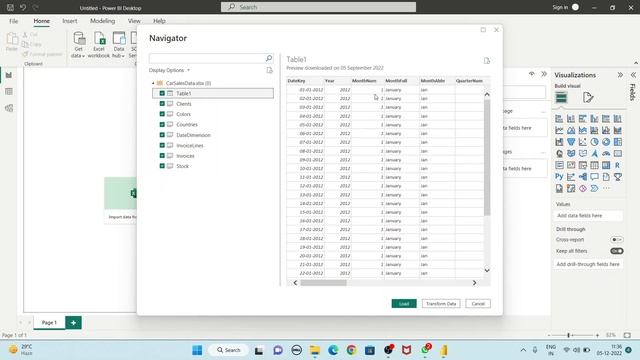
Task: Select the Donut chart visual
Action: (606, 142)
